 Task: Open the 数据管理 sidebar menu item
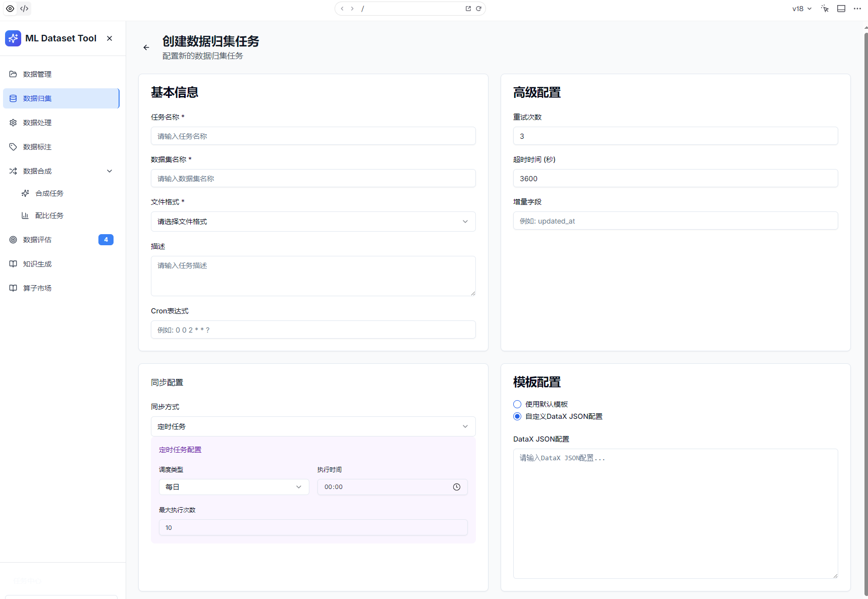37,74
